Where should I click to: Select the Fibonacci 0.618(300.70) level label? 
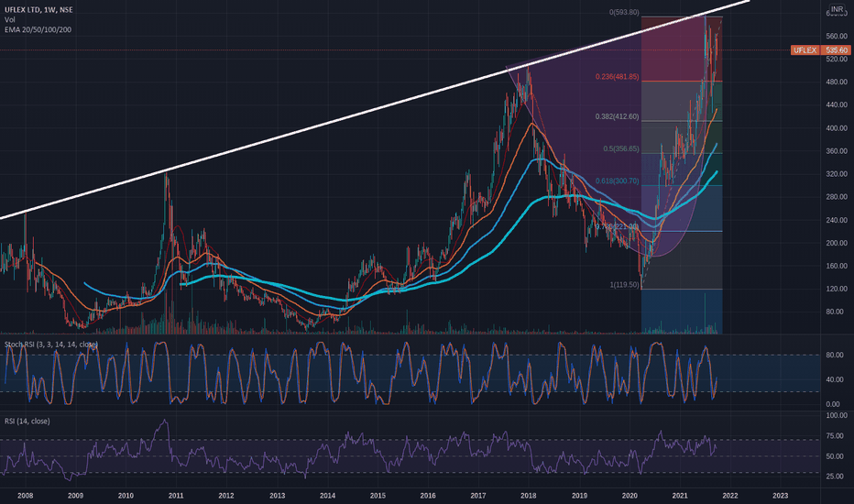pyautogui.click(x=617, y=181)
